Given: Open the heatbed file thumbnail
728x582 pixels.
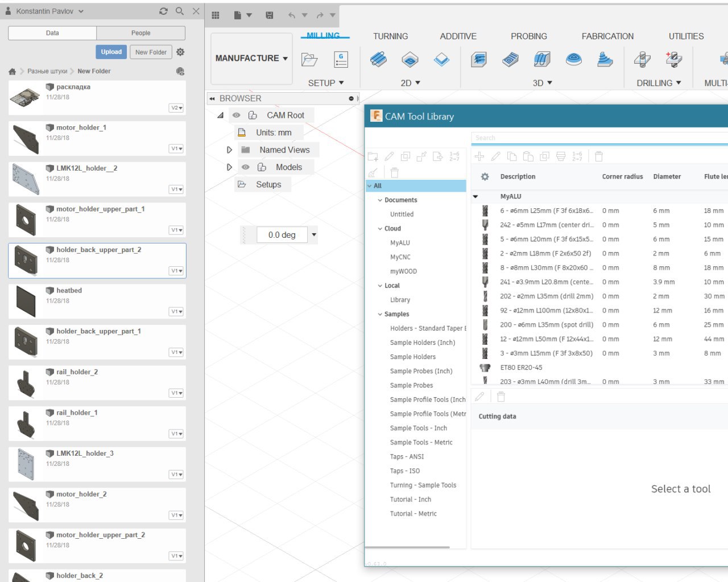Looking at the screenshot, I should pos(26,300).
